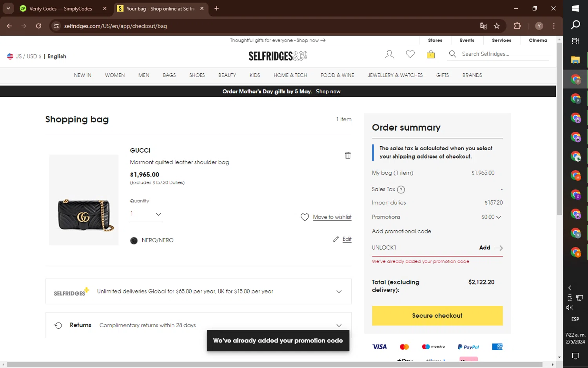The height and width of the screenshot is (368, 588).
Task: Click the English language link
Action: click(x=57, y=56)
